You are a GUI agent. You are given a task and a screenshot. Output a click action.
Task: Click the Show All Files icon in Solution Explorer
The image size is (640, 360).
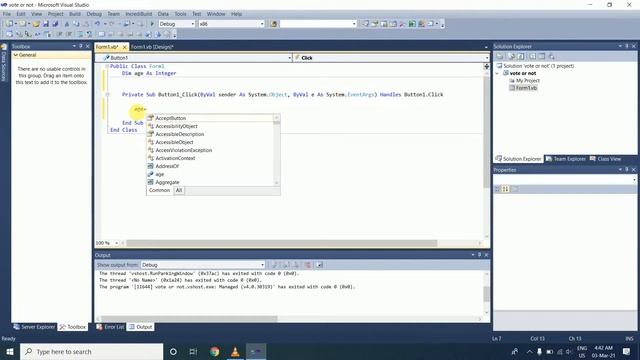tap(511, 56)
